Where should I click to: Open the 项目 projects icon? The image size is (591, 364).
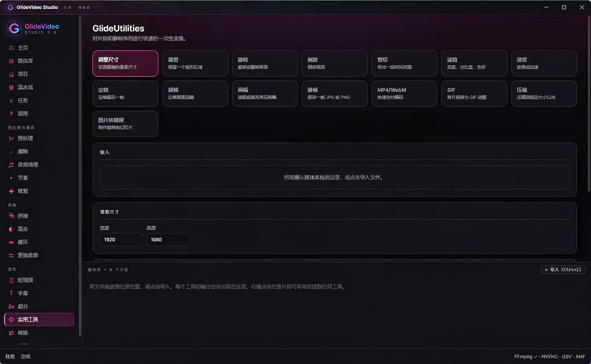coord(11,74)
